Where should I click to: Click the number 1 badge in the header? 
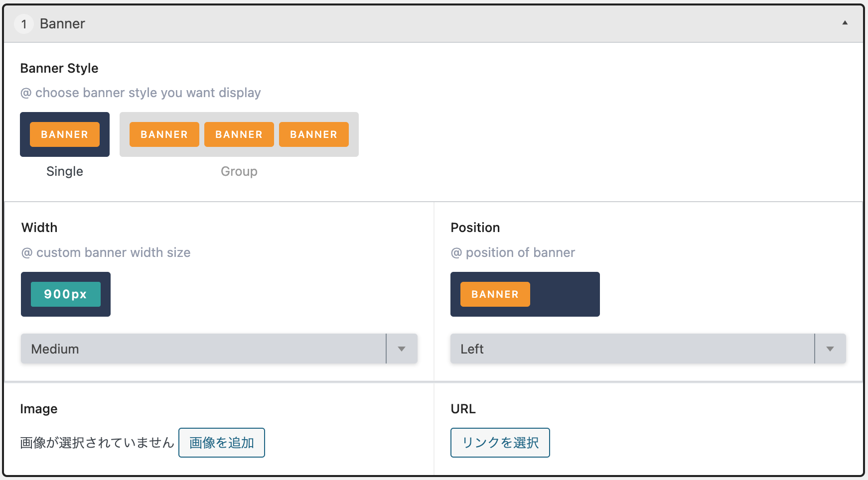(x=23, y=24)
